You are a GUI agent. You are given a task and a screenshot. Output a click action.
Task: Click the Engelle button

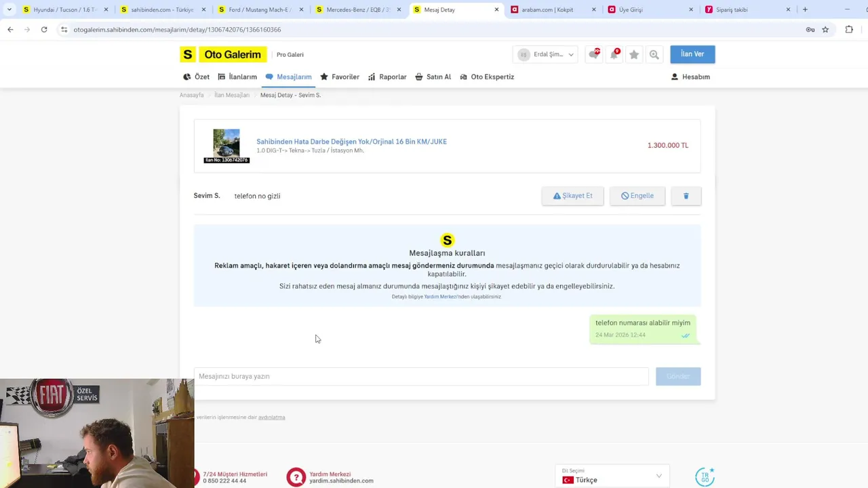pyautogui.click(x=637, y=196)
